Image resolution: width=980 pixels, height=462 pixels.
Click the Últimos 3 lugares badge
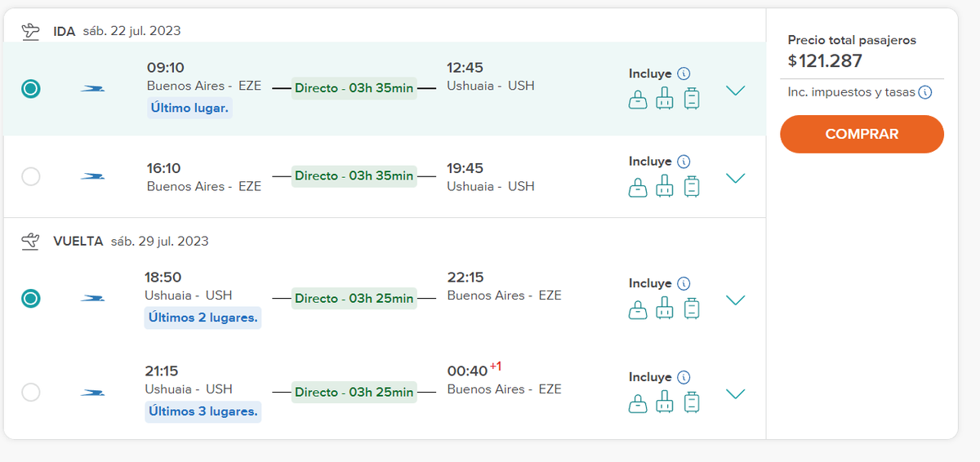point(203,411)
